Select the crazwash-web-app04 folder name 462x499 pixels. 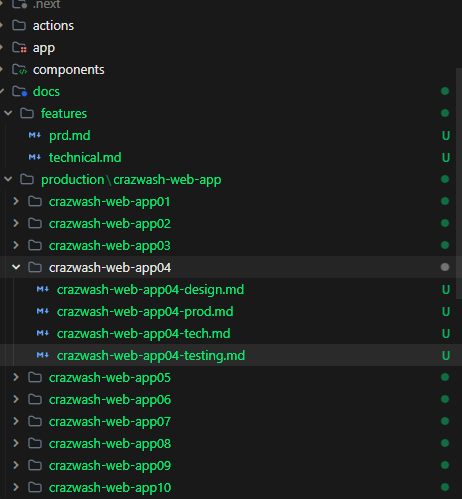(110, 268)
